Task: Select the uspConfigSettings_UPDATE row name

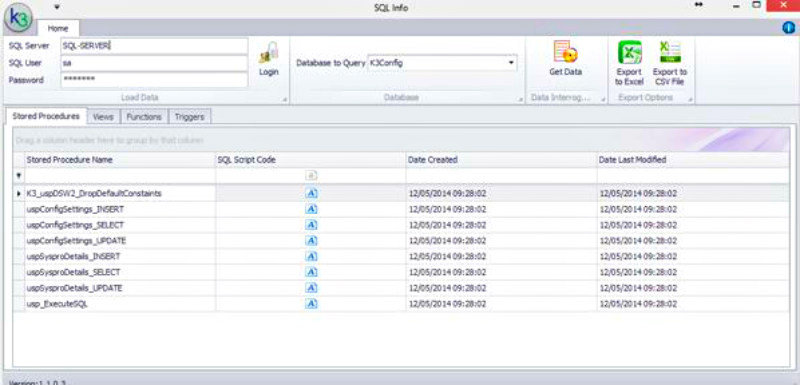Action: click(x=76, y=241)
